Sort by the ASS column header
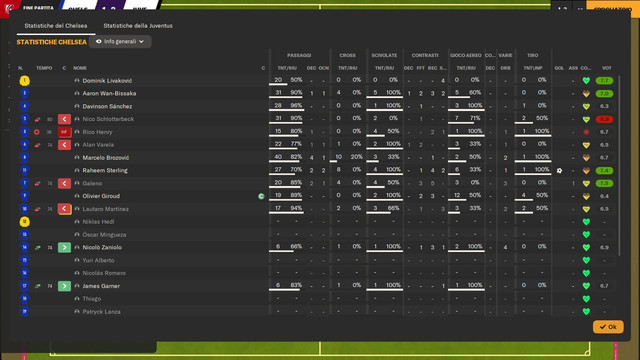Viewport: 640px width, 360px height. (x=573, y=68)
